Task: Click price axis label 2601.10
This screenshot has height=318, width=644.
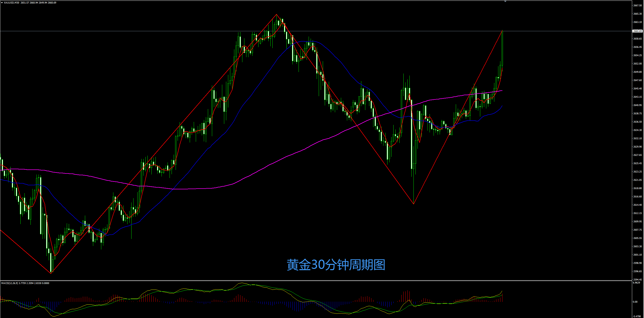Action: [637, 255]
